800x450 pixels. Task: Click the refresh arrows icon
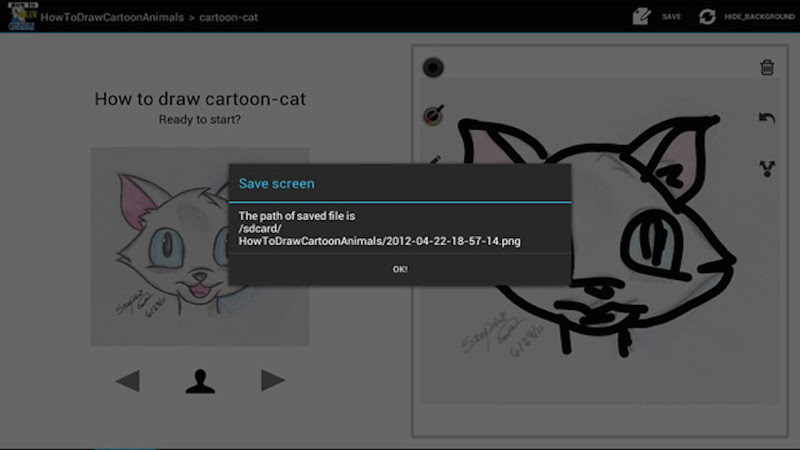(x=707, y=16)
